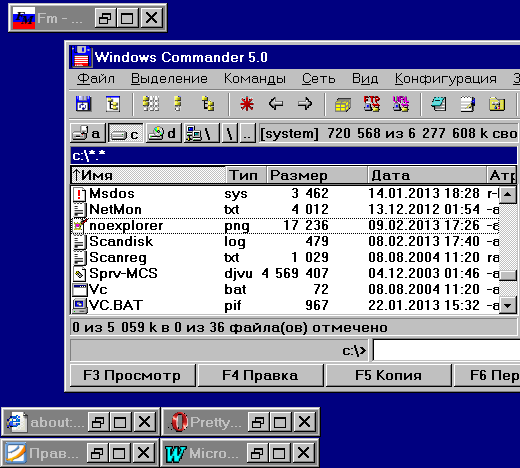Click the reread source toolbar icon
The height and width of the screenshot is (468, 520).
click(x=83, y=104)
